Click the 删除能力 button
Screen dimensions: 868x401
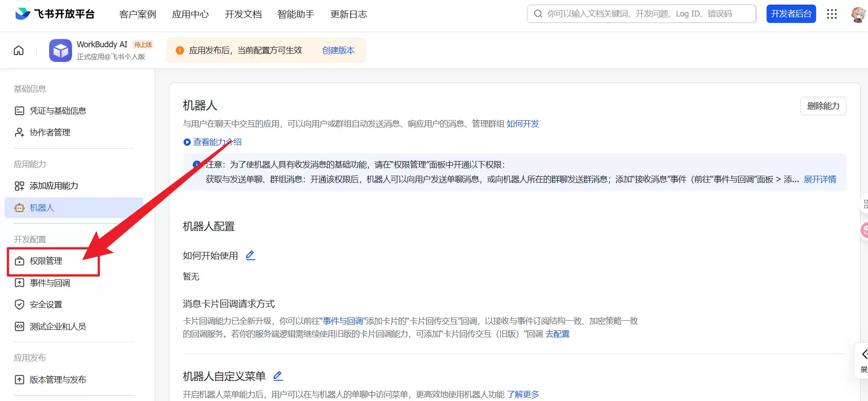pyautogui.click(x=823, y=106)
